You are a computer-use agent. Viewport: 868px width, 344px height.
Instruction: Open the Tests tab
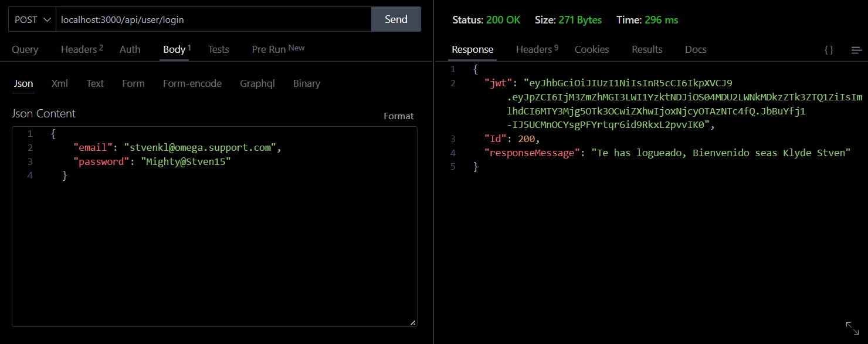219,49
